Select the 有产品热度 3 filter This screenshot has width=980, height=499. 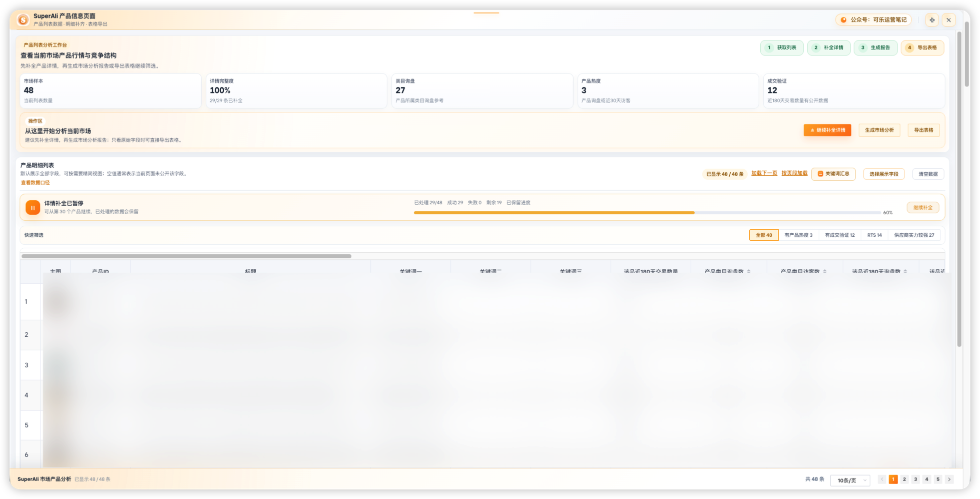pos(799,235)
